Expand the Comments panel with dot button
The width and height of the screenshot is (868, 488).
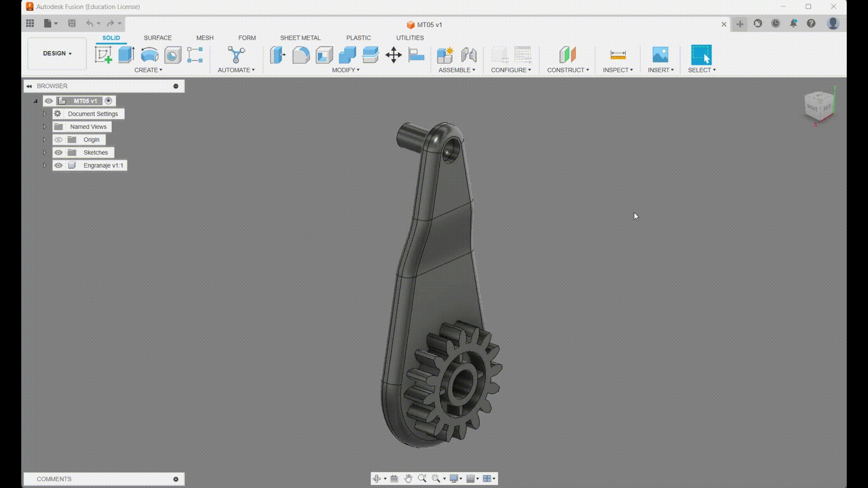click(176, 479)
